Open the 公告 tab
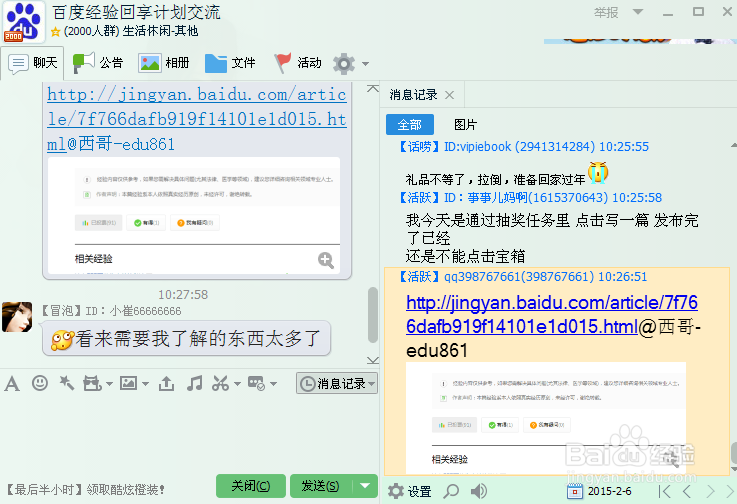Screen dimensions: 737x504 tap(98, 63)
